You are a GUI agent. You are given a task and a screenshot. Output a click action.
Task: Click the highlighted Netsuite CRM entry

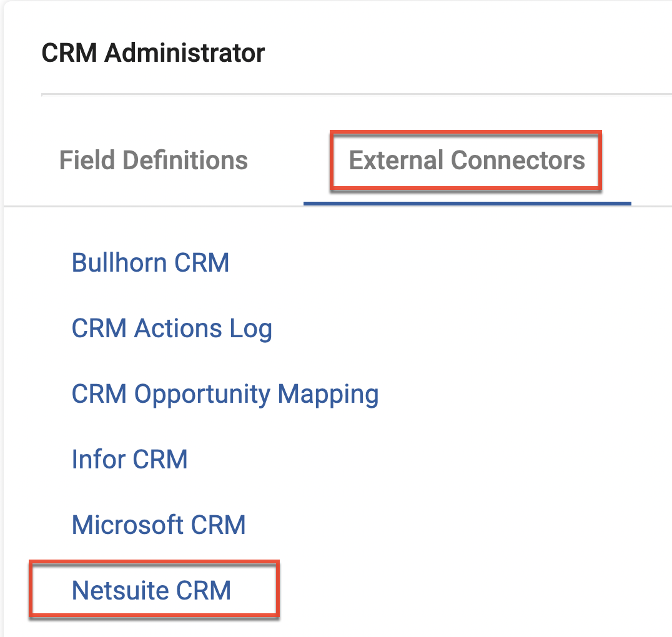152,590
